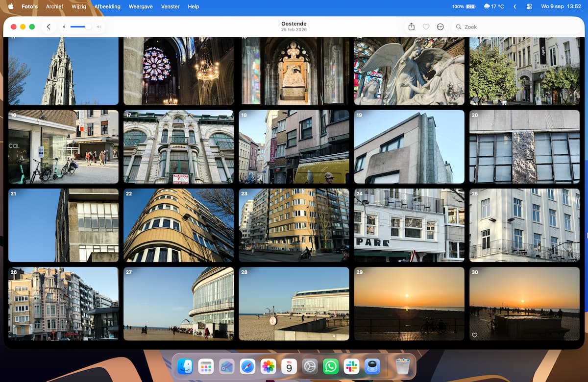Open Launchpad from the Dock

pos(205,366)
